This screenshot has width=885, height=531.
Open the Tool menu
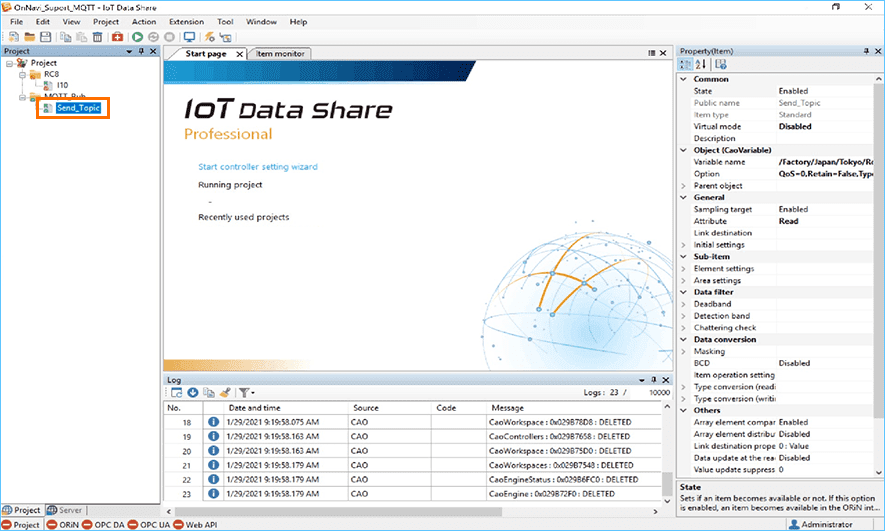(225, 22)
